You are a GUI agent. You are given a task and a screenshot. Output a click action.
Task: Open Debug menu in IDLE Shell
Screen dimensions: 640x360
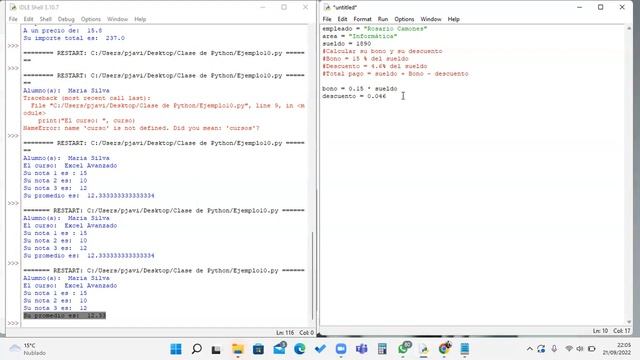[x=66, y=19]
